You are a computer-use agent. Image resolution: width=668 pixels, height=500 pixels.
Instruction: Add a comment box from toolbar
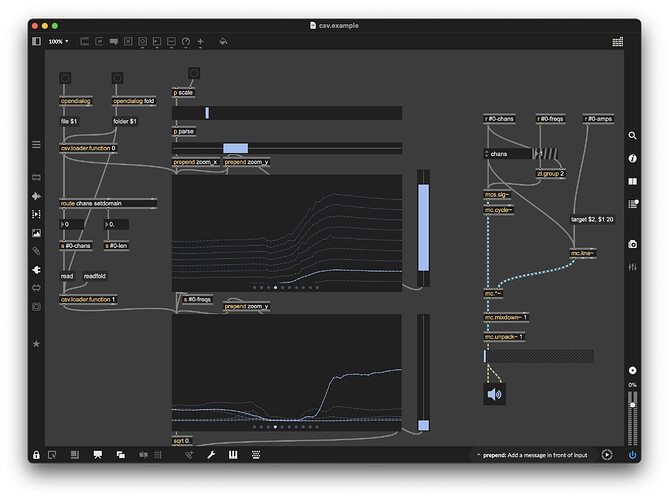[114, 41]
